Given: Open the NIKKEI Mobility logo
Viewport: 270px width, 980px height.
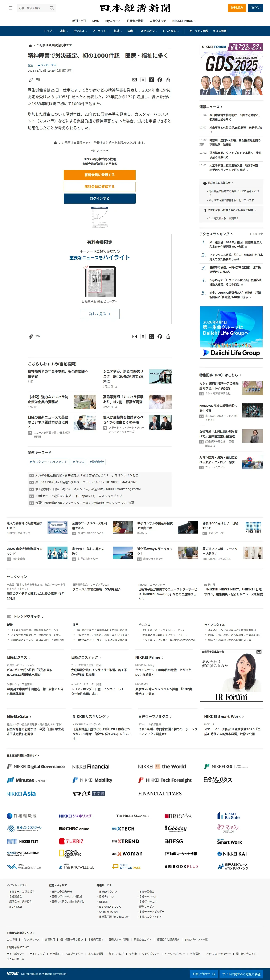Looking at the screenshot, I should pos(92,780).
